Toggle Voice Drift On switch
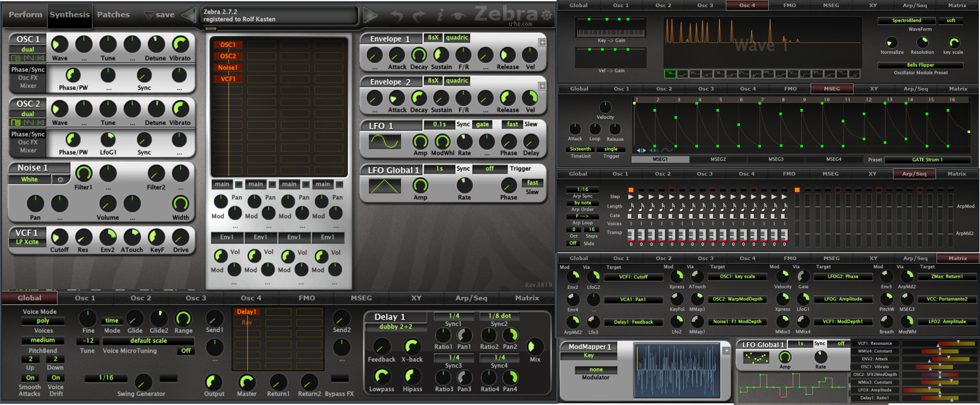Screen dimensions: 980x405 pyautogui.click(x=56, y=378)
